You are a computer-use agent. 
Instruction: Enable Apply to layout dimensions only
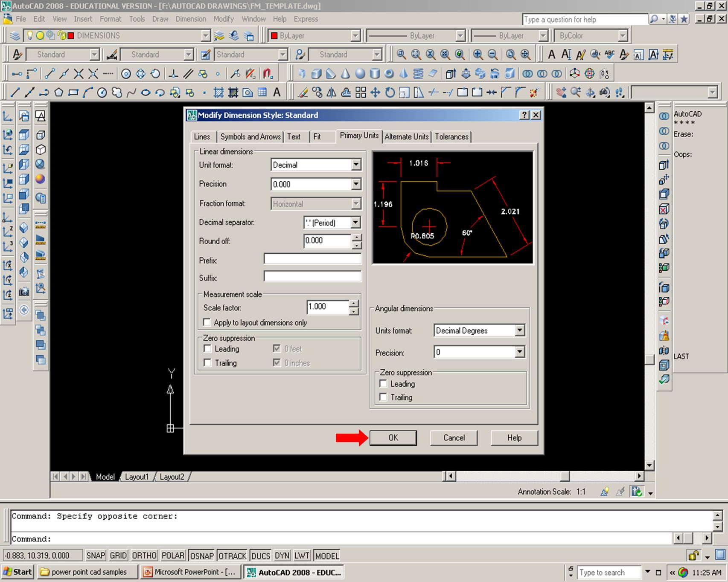click(207, 322)
